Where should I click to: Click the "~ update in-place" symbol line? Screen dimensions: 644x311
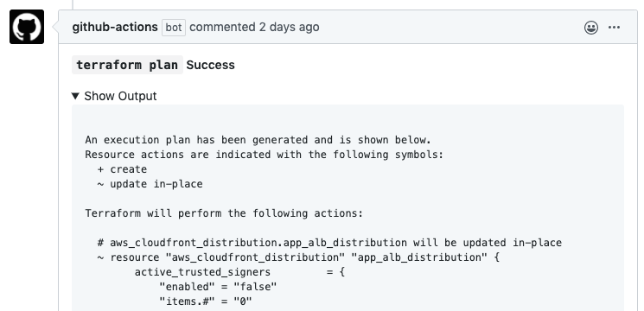[150, 184]
